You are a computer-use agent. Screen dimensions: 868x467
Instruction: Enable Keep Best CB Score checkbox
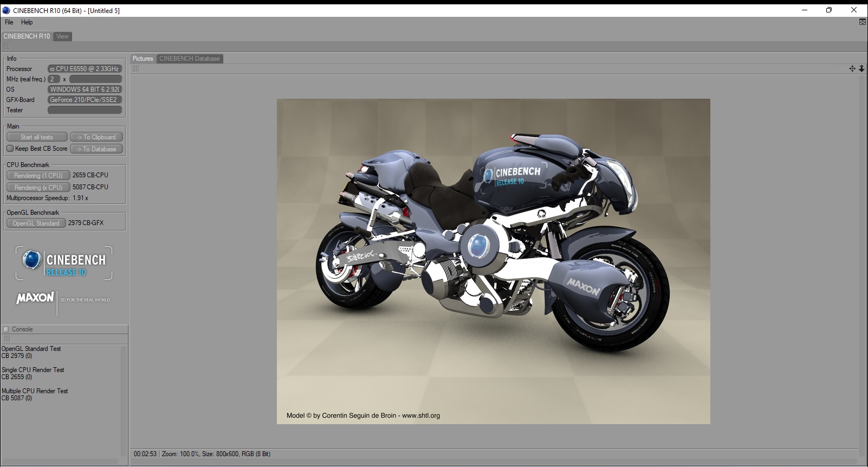[10, 149]
